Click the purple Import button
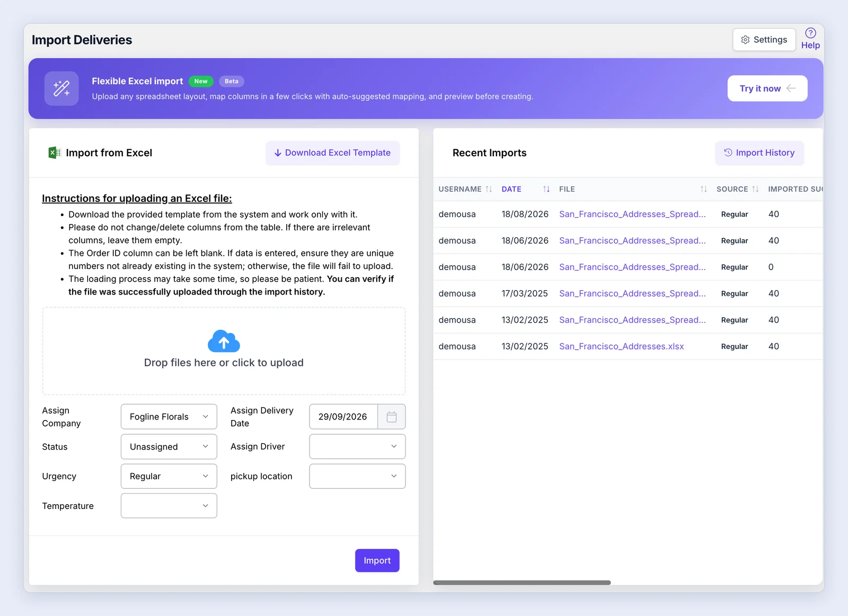Screen dimensions: 848x616 point(377,560)
